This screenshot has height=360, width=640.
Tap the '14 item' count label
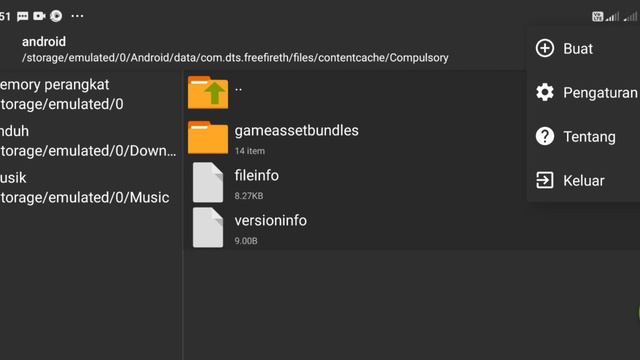(249, 151)
